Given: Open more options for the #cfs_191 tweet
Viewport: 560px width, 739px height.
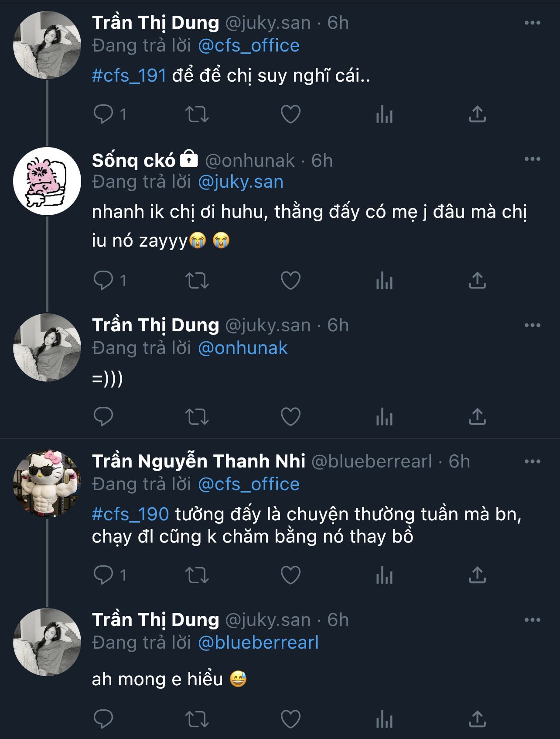Looking at the screenshot, I should (x=532, y=23).
